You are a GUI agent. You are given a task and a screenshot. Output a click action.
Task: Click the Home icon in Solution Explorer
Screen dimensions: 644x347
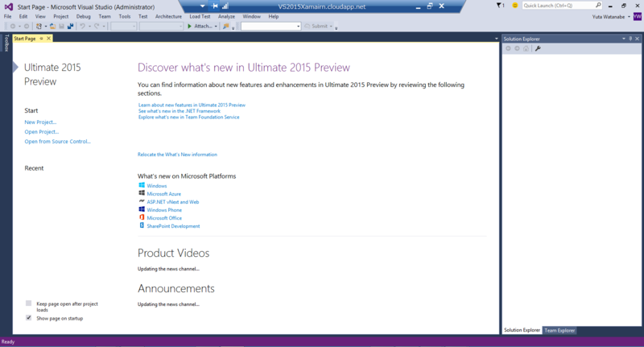(526, 48)
